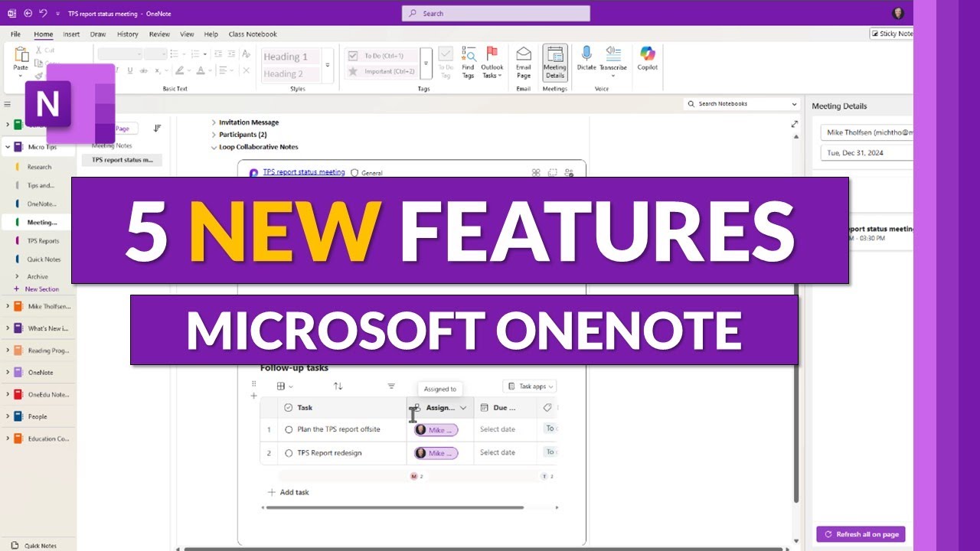
Task: Click the sort arrows icon in task table
Action: pyautogui.click(x=338, y=386)
